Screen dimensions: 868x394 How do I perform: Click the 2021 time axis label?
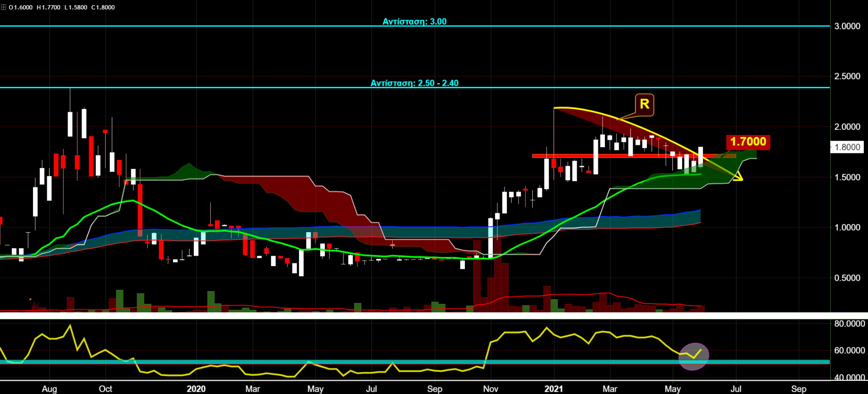pyautogui.click(x=554, y=389)
